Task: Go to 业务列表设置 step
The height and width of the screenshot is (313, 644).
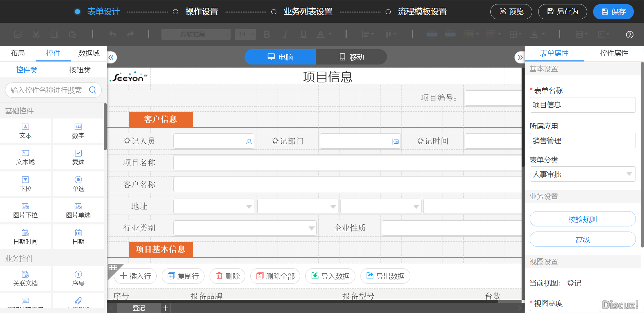Action: point(308,12)
